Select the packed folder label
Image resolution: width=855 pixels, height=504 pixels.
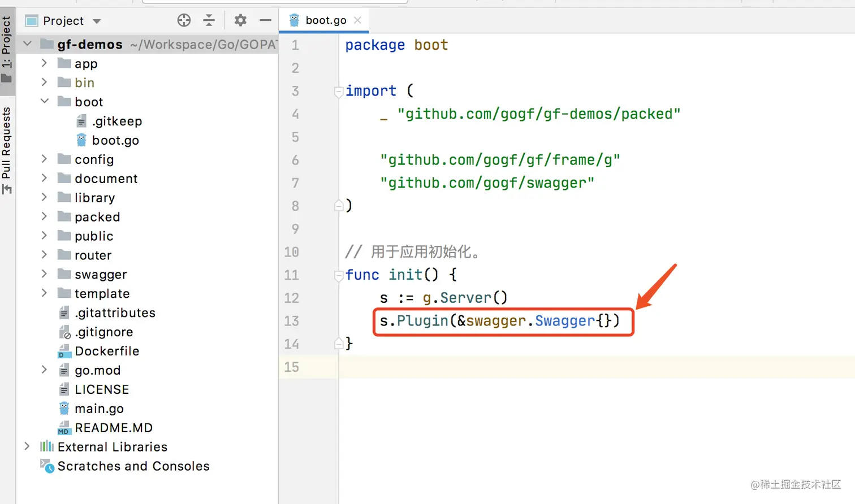click(97, 217)
